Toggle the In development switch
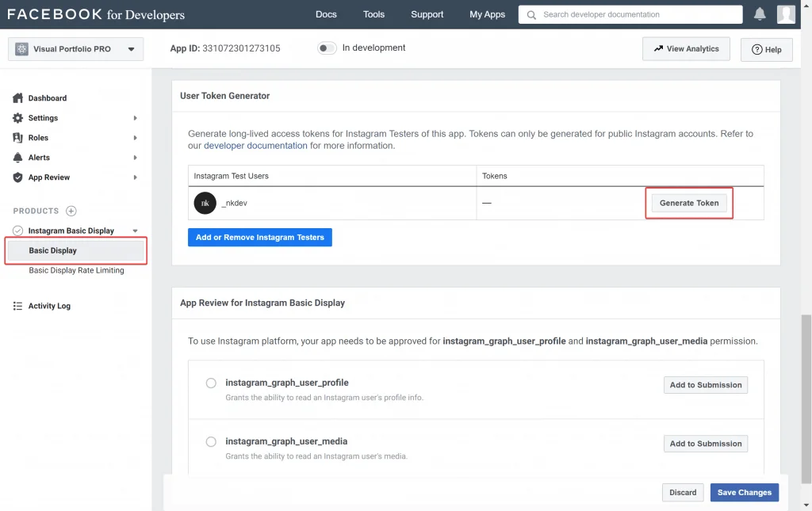Image resolution: width=812 pixels, height=511 pixels. (x=327, y=48)
